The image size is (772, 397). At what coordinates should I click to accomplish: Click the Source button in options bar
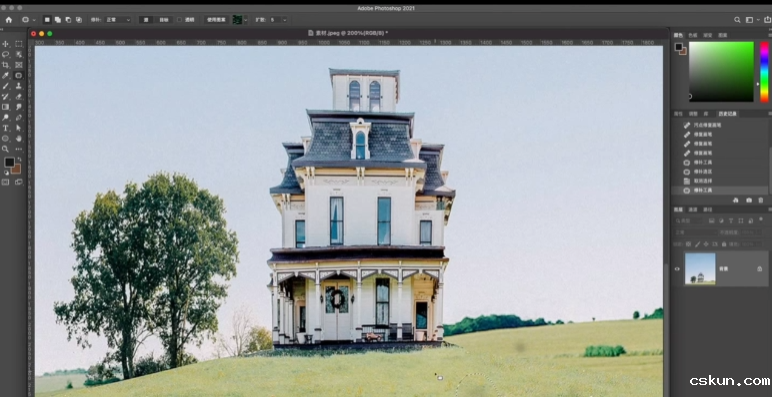point(146,20)
